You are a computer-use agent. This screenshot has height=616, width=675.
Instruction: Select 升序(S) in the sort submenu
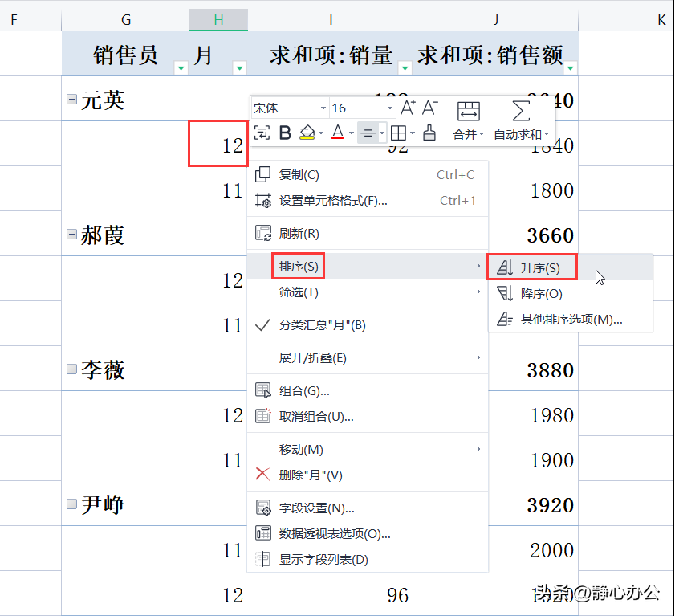click(x=571, y=267)
